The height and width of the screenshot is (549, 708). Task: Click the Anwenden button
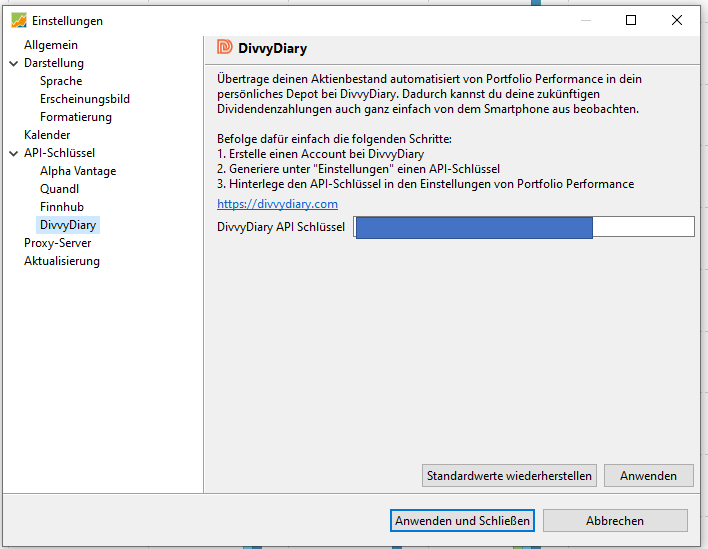(648, 476)
